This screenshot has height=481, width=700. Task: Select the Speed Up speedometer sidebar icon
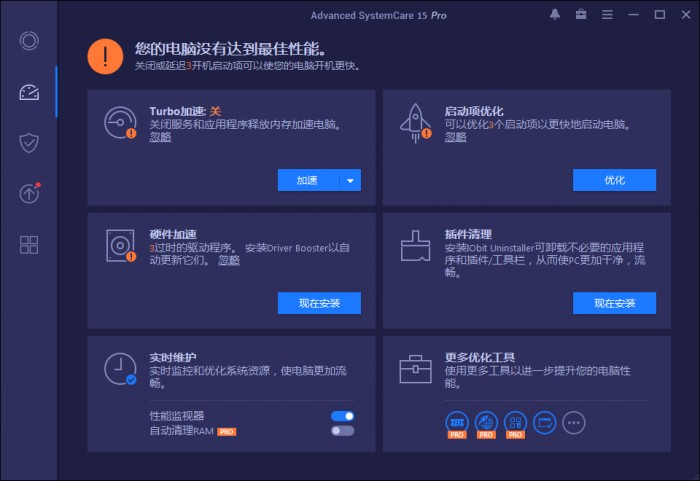pyautogui.click(x=29, y=92)
